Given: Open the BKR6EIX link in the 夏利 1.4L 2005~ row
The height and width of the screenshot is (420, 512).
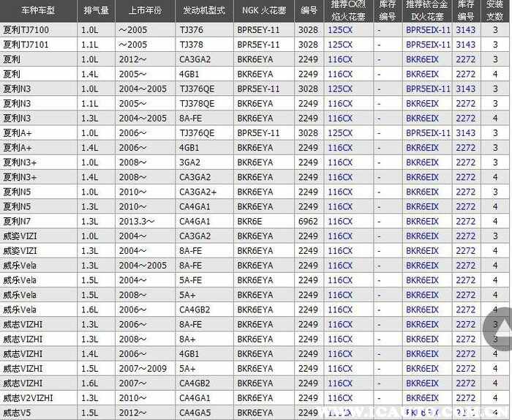Looking at the screenshot, I should (x=422, y=74).
